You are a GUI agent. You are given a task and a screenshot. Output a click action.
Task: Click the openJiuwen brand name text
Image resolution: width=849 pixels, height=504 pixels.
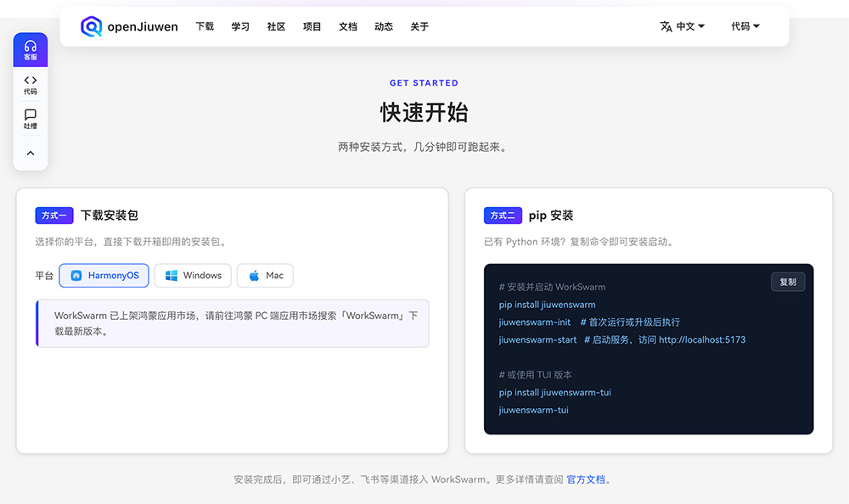[x=143, y=26]
